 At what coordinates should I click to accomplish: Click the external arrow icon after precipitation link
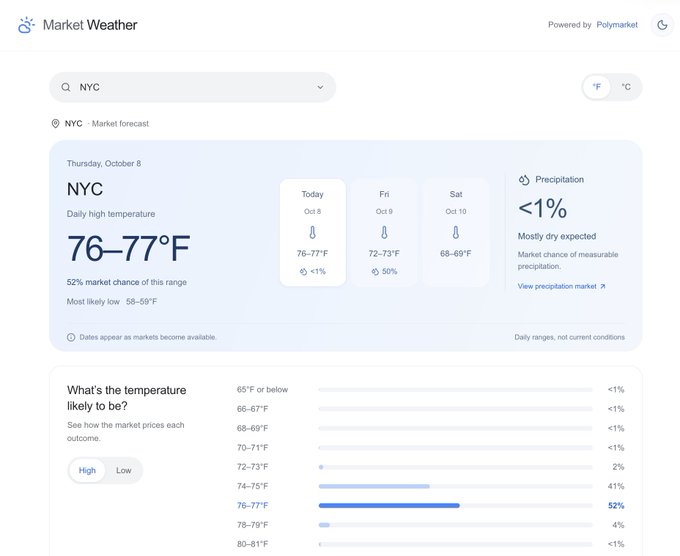point(602,286)
